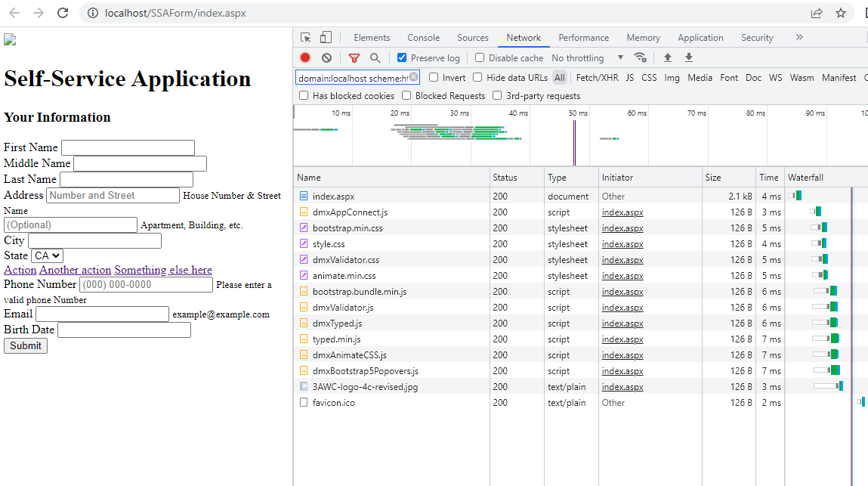The width and height of the screenshot is (868, 486).
Task: Open network search magnifier icon
Action: (x=375, y=57)
